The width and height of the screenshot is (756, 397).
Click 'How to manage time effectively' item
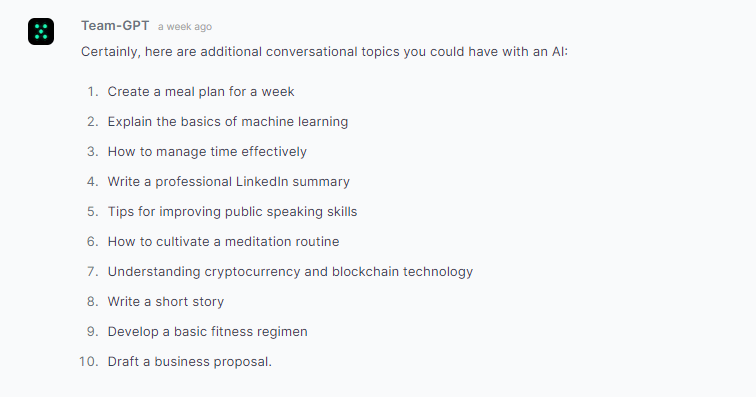[207, 151]
